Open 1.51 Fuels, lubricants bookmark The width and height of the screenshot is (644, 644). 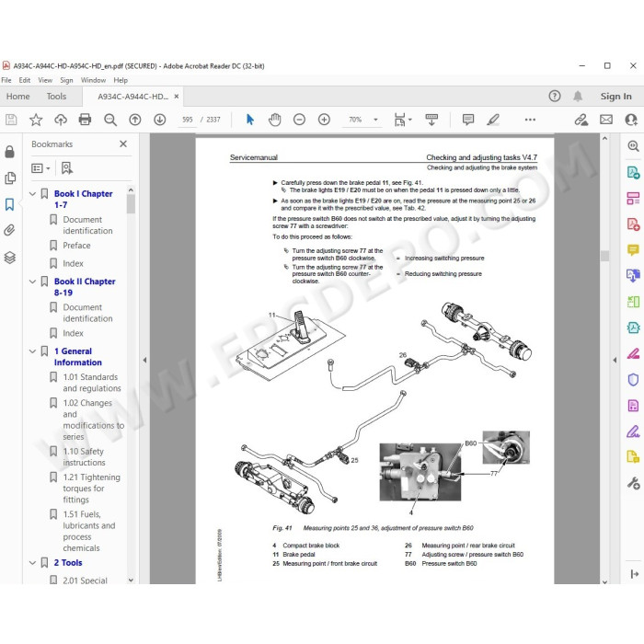point(89,531)
